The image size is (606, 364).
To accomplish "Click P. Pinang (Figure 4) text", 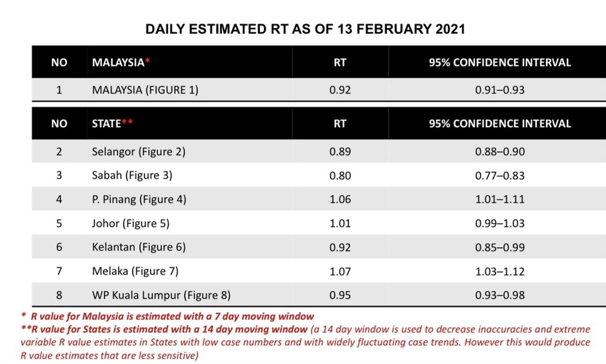I will point(139,199).
